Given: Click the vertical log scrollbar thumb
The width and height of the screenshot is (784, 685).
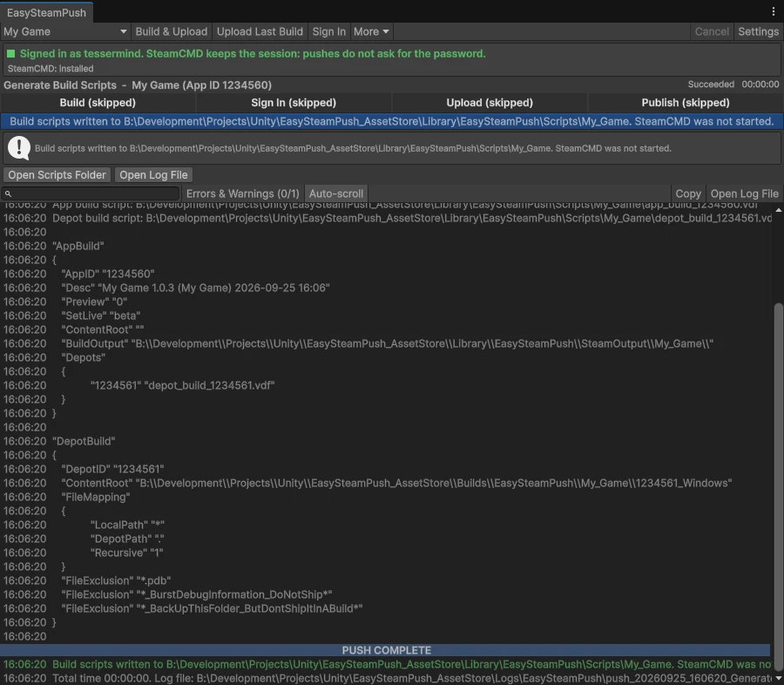Looking at the screenshot, I should [x=779, y=488].
